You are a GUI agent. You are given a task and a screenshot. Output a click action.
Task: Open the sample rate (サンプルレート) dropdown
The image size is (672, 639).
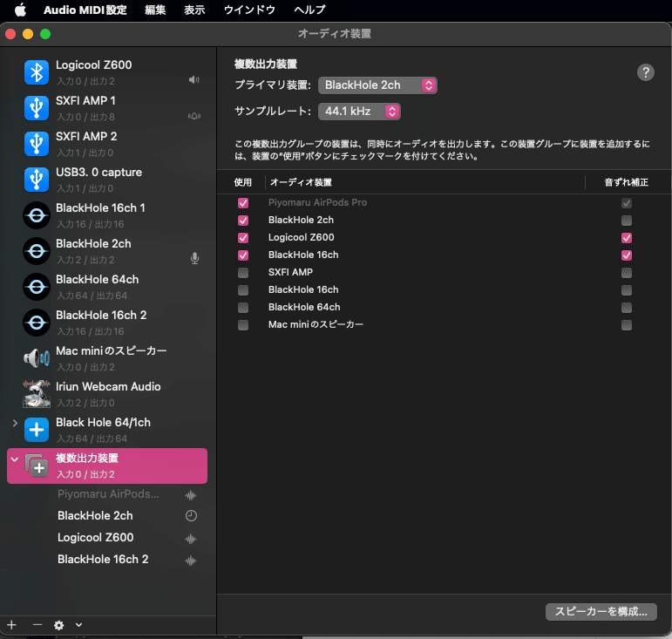coord(359,112)
